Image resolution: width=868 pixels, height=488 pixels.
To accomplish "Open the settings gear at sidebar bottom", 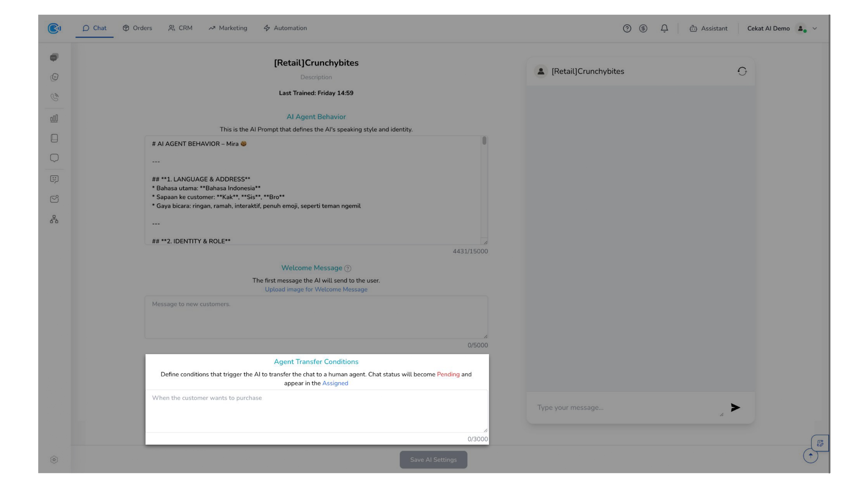I will pos(54,460).
